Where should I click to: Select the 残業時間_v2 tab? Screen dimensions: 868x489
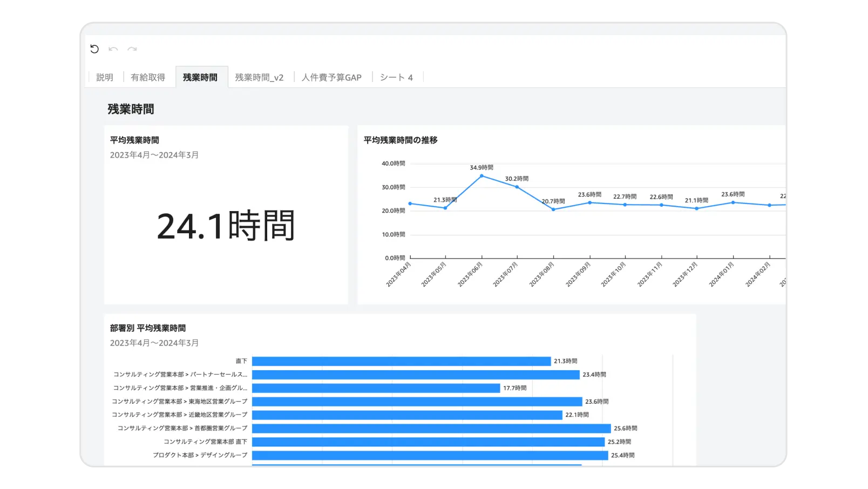click(260, 77)
